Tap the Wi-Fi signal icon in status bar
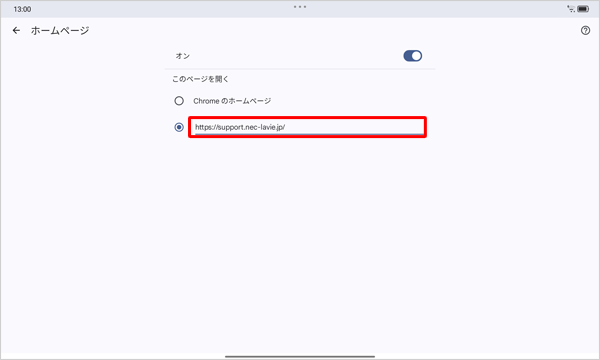This screenshot has width=600, height=360. 571,9
